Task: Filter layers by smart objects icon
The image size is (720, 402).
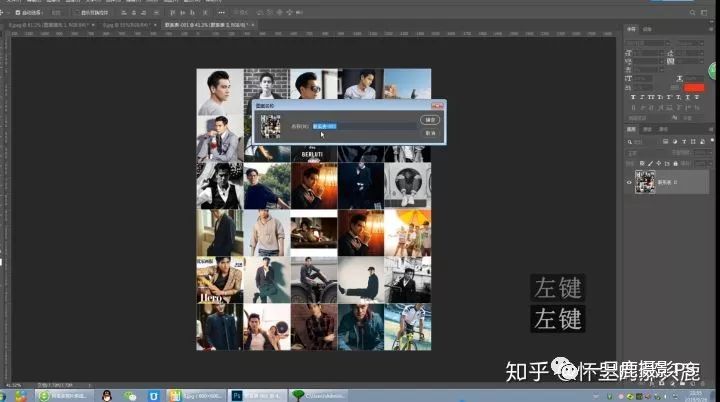Action: pos(703,142)
